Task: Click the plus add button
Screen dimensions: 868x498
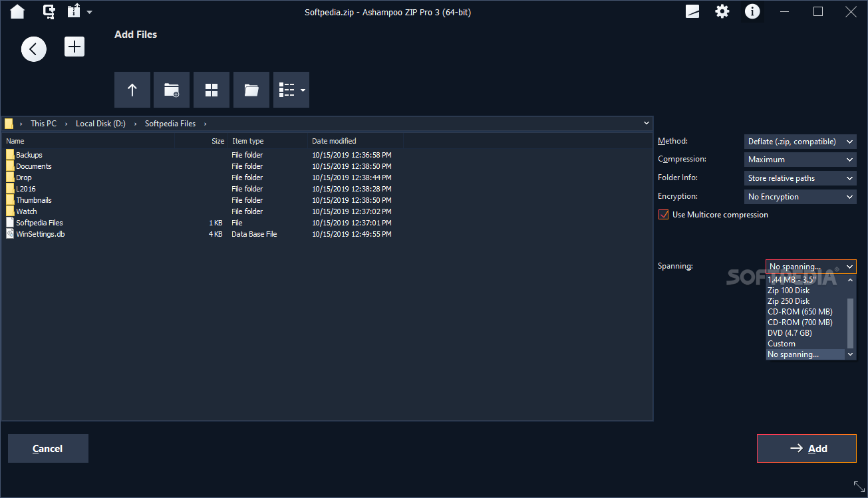Action: coord(74,47)
